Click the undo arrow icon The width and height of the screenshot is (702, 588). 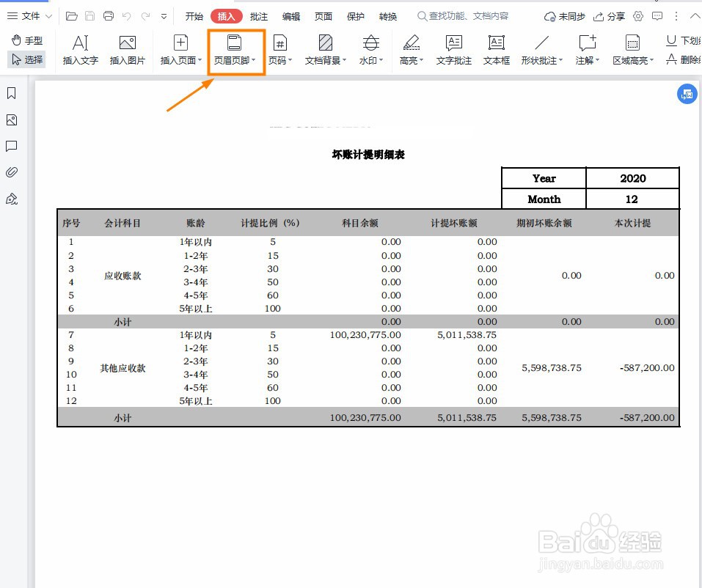[127, 17]
